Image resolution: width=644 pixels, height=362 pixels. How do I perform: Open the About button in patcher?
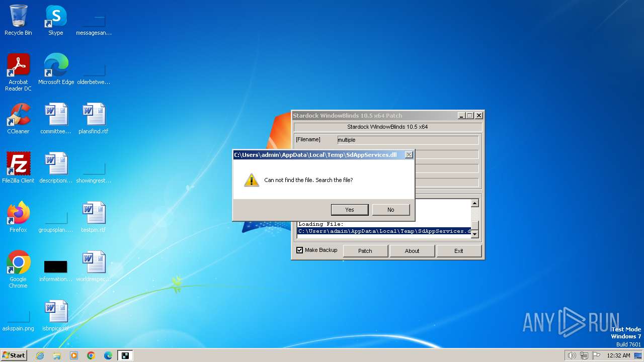412,251
